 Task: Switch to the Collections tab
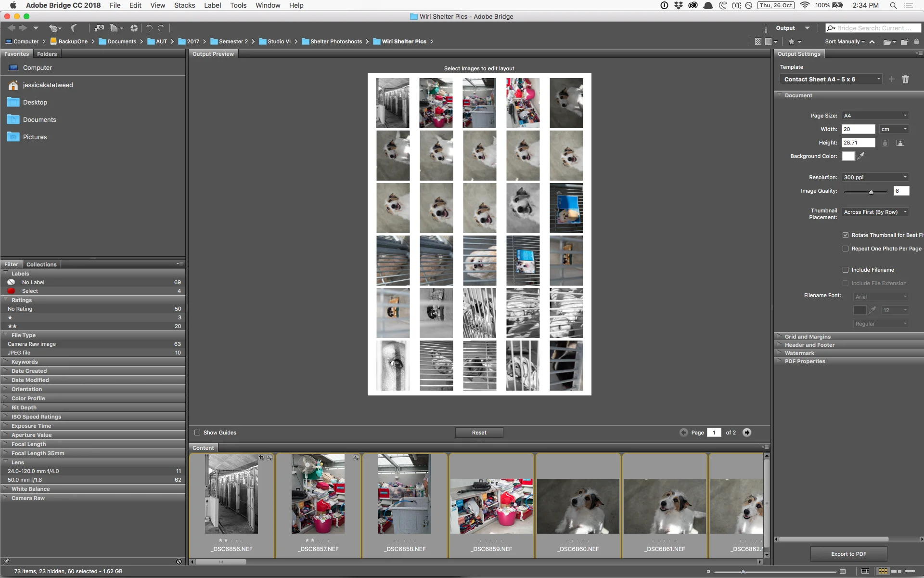point(41,264)
